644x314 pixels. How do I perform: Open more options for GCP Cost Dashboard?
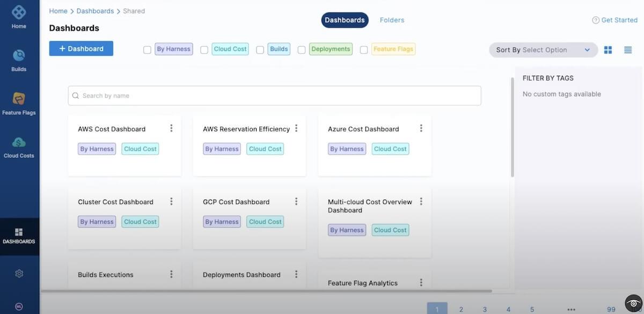[x=296, y=201]
